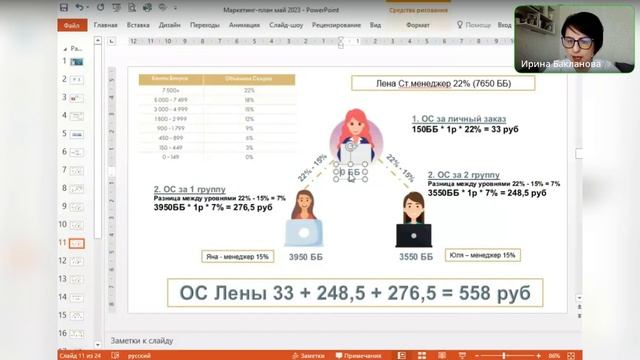Open the Вид ribbon tab
The image size is (640, 360).
pos(375,25)
